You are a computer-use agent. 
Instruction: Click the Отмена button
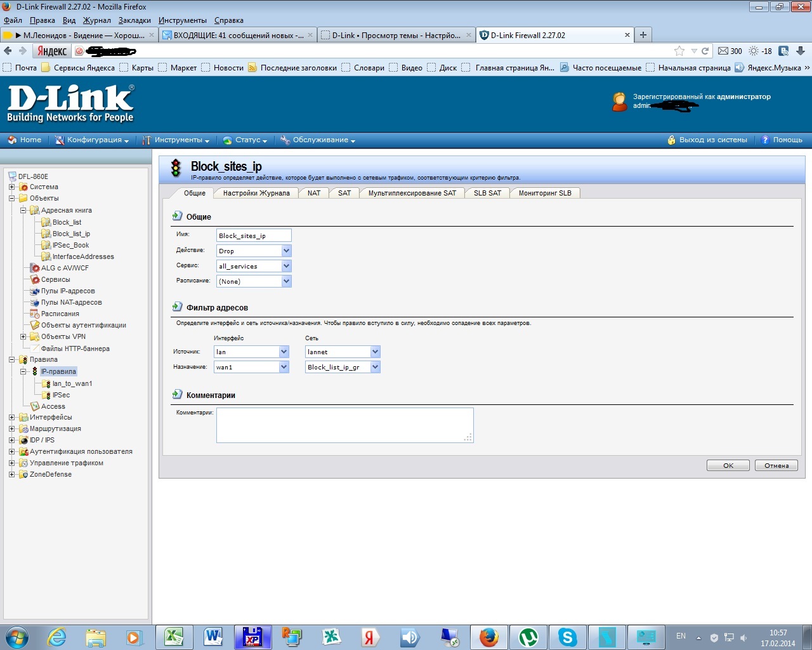(776, 465)
